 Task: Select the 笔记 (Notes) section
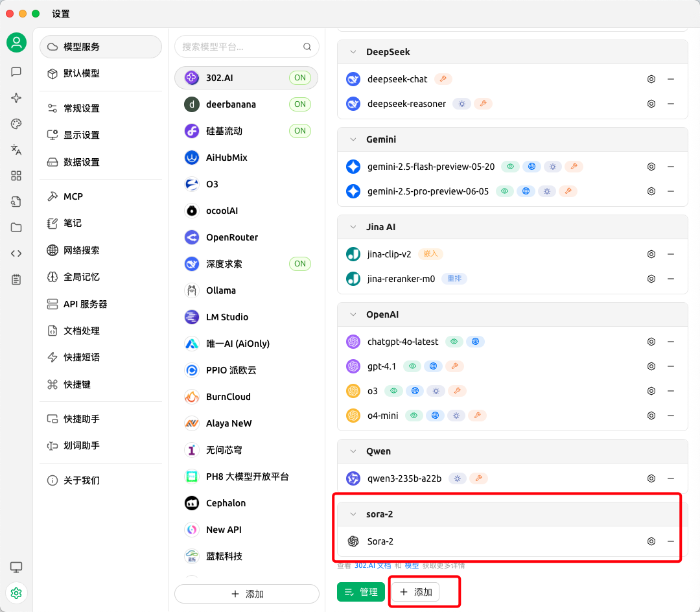[71, 223]
